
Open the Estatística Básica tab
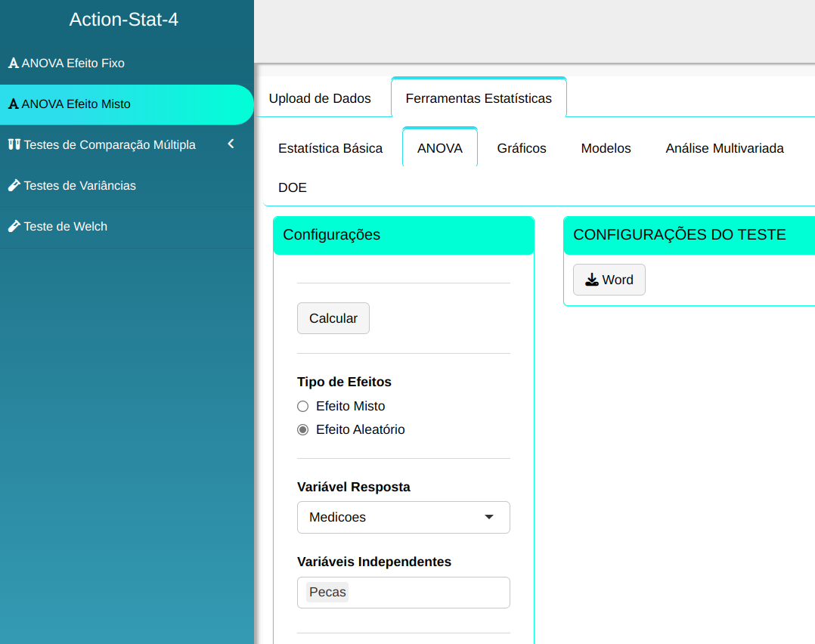pyautogui.click(x=330, y=149)
